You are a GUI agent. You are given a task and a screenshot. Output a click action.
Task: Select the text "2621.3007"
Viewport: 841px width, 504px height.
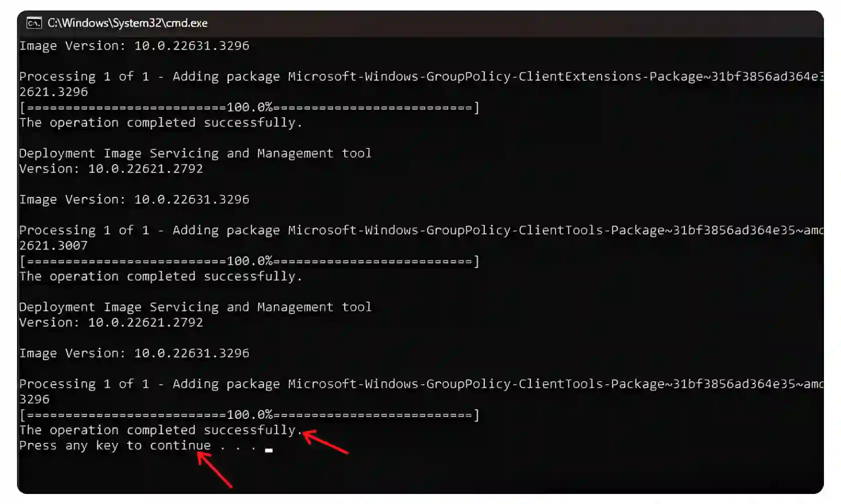click(x=54, y=246)
